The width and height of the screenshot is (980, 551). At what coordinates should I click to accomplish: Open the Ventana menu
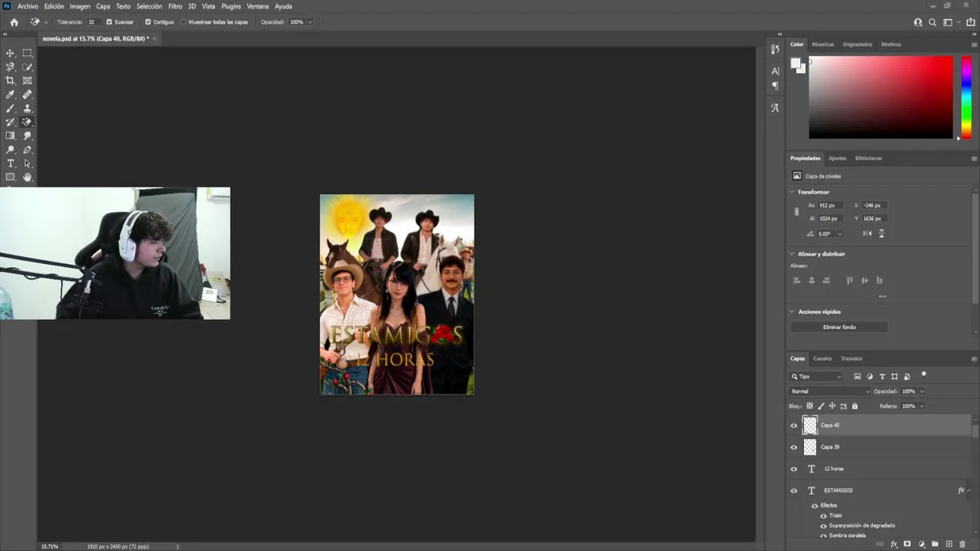pos(258,6)
